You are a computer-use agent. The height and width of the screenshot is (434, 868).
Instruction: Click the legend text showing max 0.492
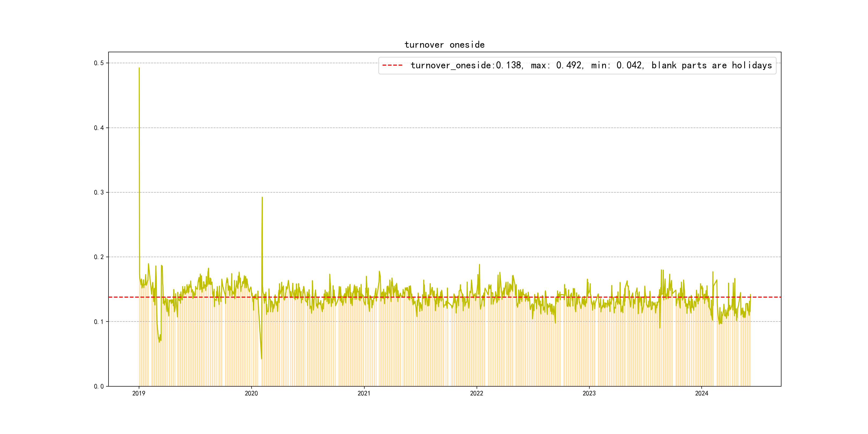(556, 65)
